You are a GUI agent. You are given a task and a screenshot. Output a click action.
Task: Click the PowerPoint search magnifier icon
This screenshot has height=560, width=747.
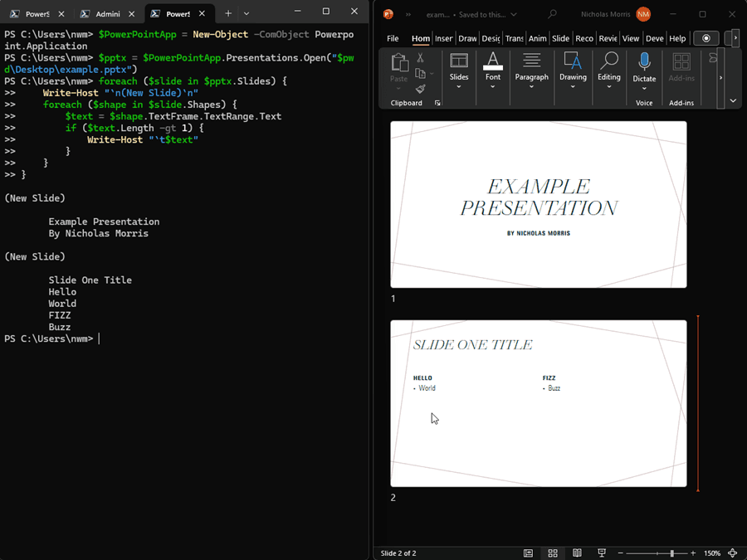click(552, 14)
